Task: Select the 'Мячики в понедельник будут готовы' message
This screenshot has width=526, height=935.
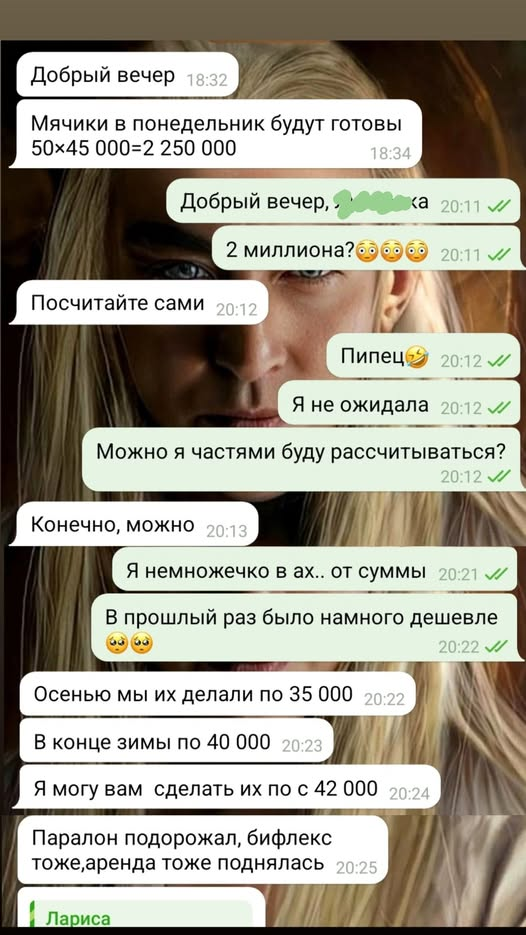Action: tap(217, 134)
